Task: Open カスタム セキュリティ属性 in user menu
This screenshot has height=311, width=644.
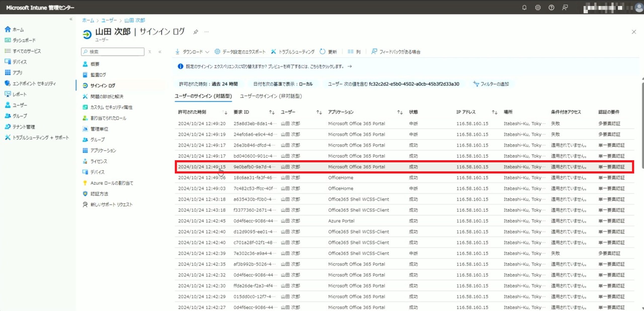Action: [107, 107]
